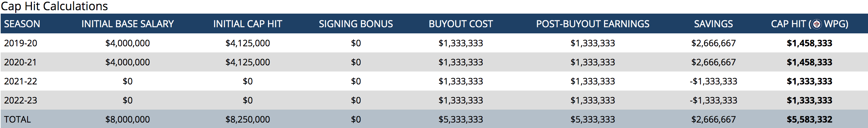Select the POST-BUYOUT EARNINGS column header
Viewport: 868px width, 128px height.
[593, 24]
